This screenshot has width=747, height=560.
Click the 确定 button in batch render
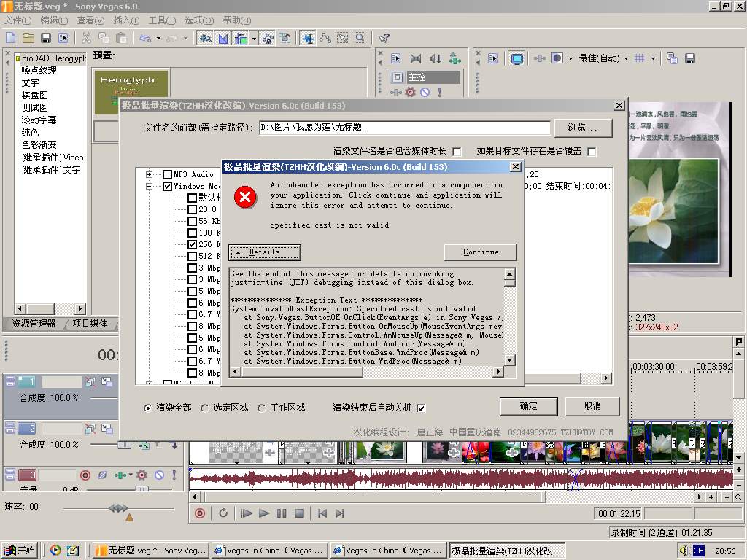[x=528, y=406]
